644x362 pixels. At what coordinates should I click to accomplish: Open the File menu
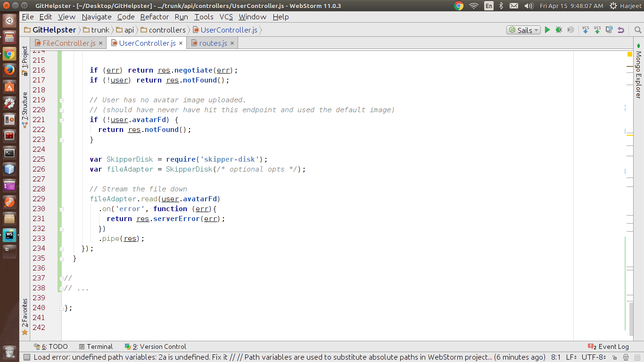click(28, 16)
